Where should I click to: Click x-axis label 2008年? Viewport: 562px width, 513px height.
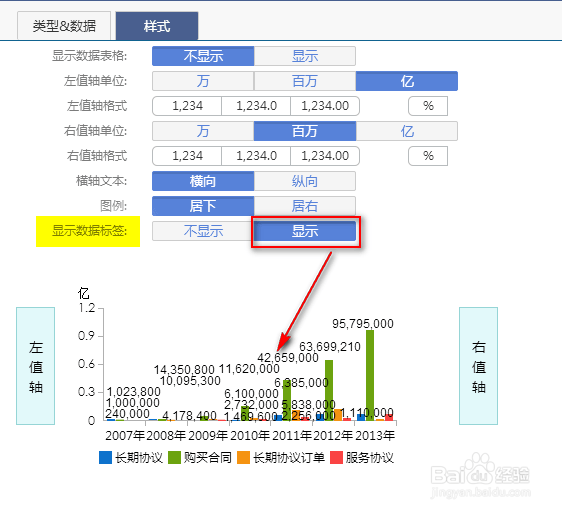coord(166,436)
